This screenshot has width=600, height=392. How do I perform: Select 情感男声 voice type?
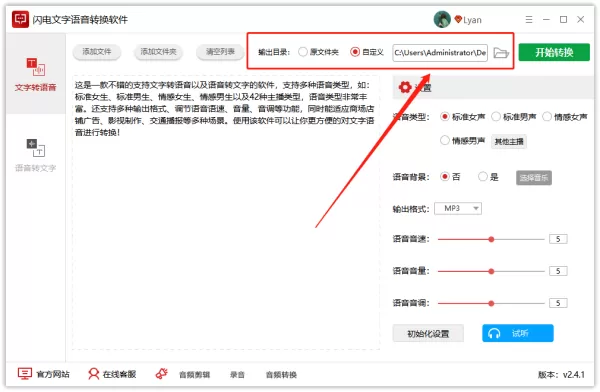[462, 141]
